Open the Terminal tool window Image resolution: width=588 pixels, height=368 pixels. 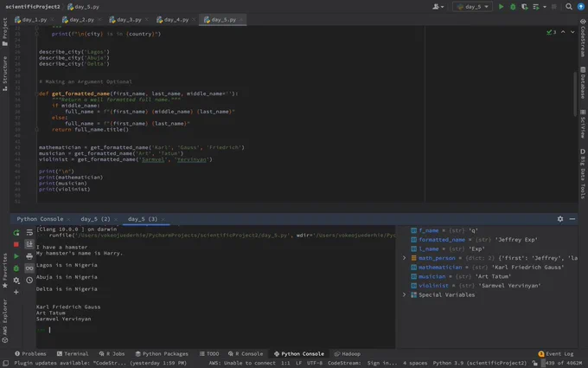click(x=73, y=354)
